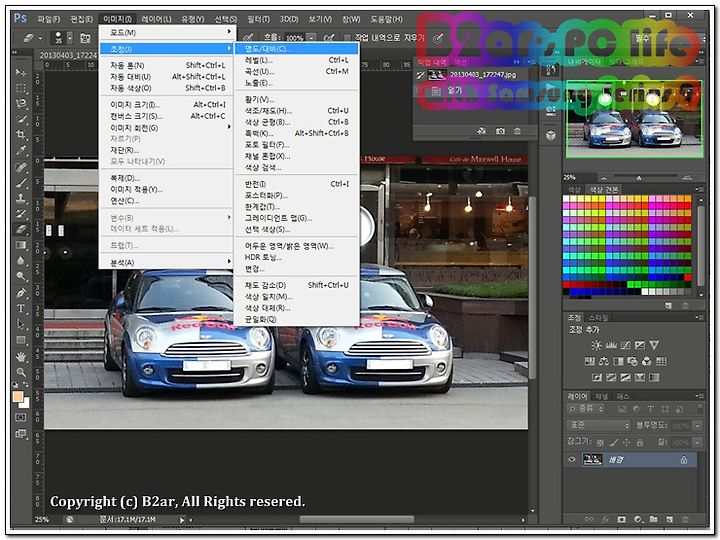Open the 표준 blend mode dropdown
This screenshot has height=540, width=720.
(598, 425)
